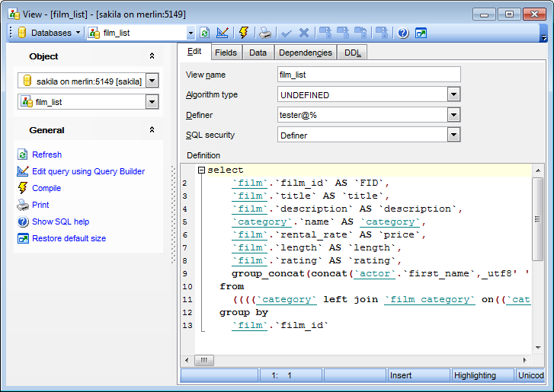The height and width of the screenshot is (392, 554).
Task: Click Edit query using Query Builder link
Action: (x=88, y=171)
